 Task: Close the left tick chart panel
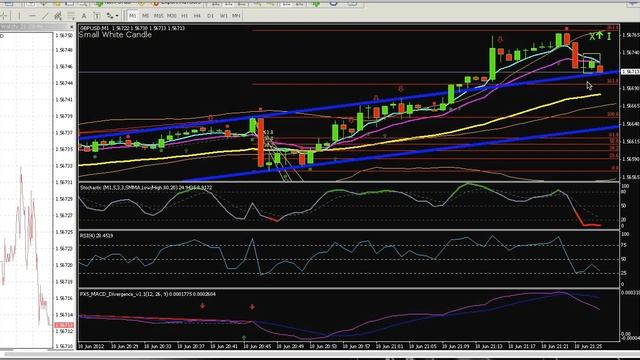(72, 27)
